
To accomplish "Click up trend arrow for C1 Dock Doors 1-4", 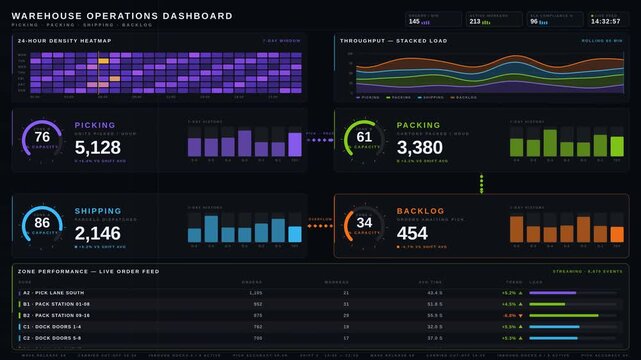I will tap(520, 327).
